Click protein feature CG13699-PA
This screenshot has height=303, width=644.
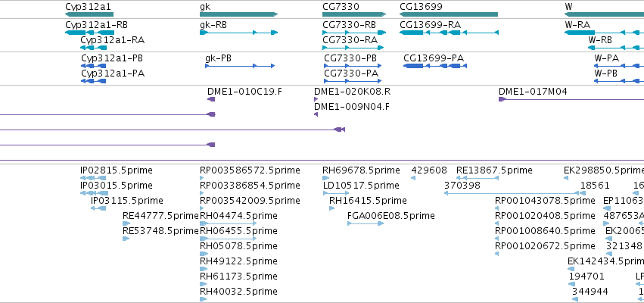(x=435, y=66)
